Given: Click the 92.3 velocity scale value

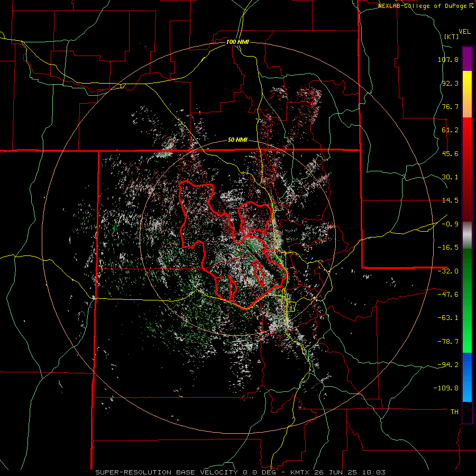Looking at the screenshot, I should (450, 83).
